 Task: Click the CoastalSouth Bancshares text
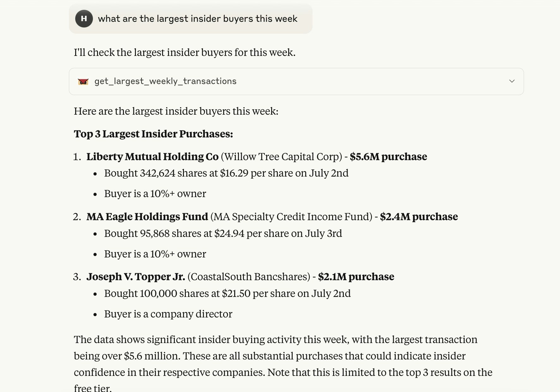click(x=249, y=277)
